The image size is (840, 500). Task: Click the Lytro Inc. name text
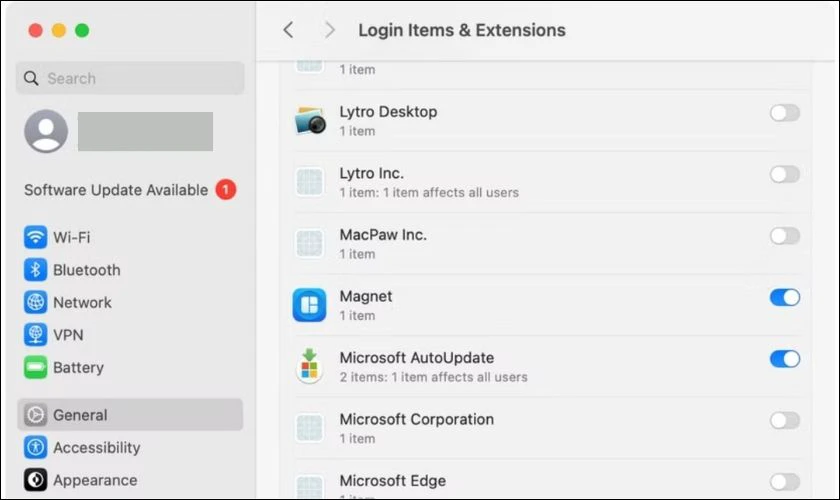(371, 173)
